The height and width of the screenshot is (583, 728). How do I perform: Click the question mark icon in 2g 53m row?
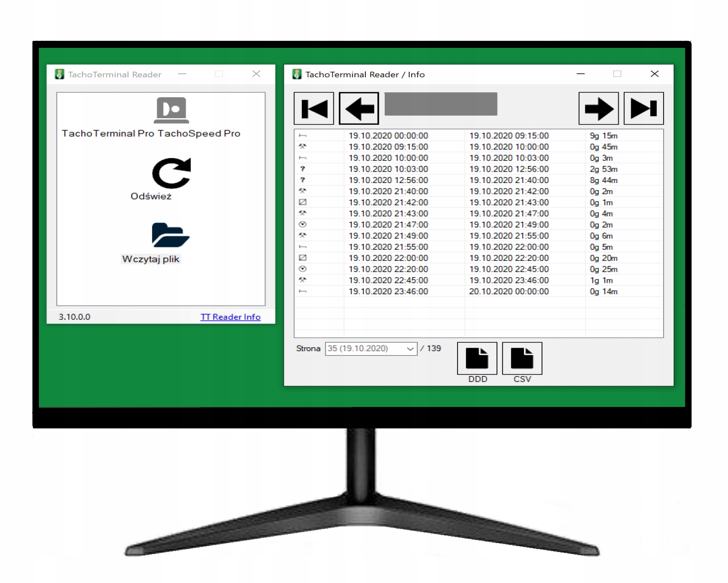click(302, 169)
